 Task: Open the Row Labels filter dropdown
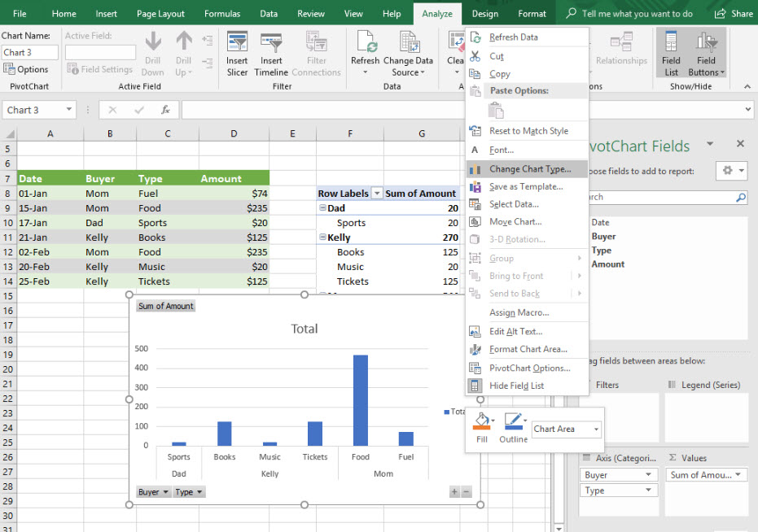click(x=376, y=194)
